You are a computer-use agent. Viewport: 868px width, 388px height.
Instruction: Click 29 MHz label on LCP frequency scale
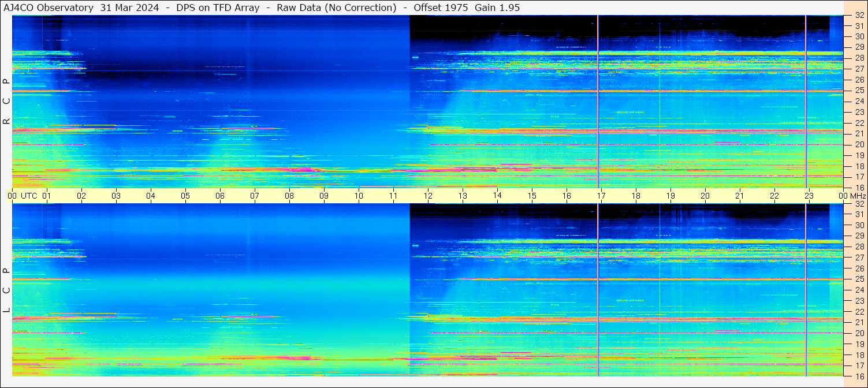tap(859, 236)
